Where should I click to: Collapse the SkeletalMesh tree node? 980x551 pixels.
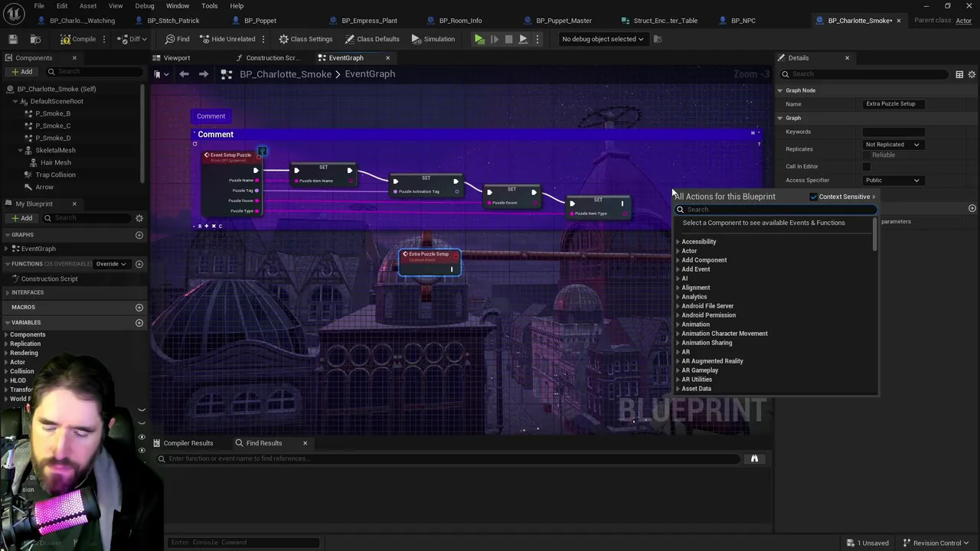[x=20, y=150]
